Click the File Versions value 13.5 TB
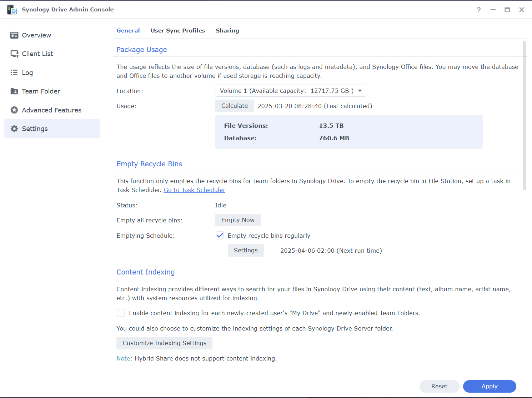The width and height of the screenshot is (532, 398). pyautogui.click(x=331, y=126)
